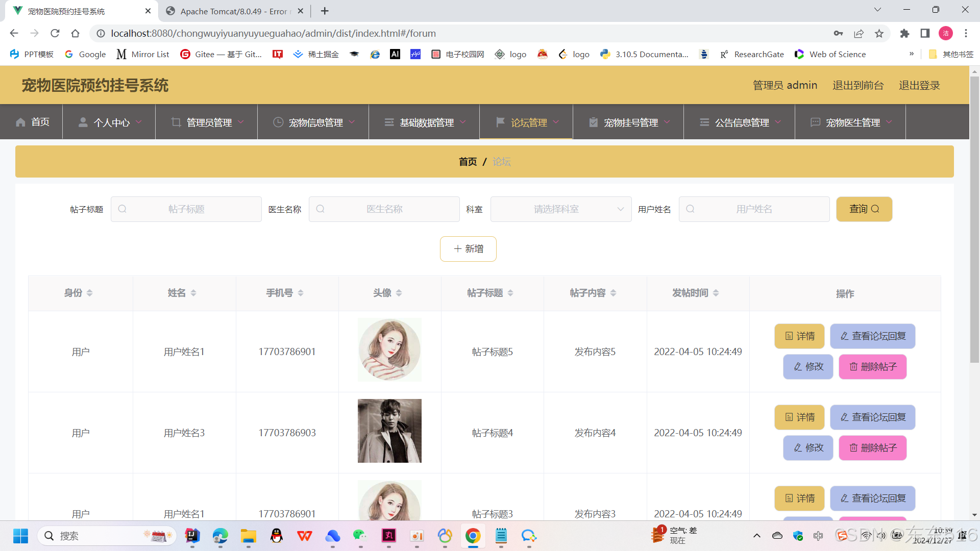Click the flag icon on 论坛管理
The width and height of the screenshot is (980, 551).
click(500, 122)
